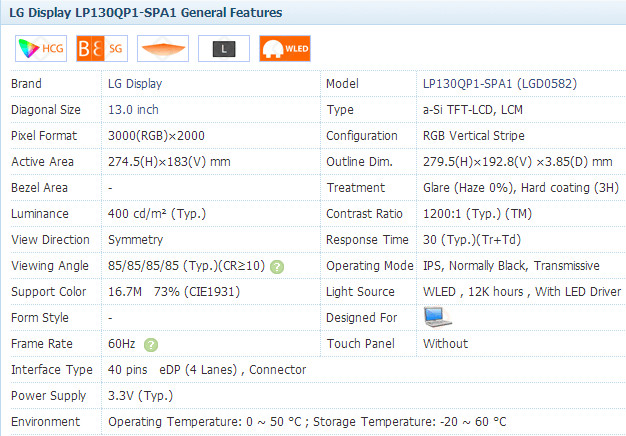Click the 13.0 inch diagonal size value
The height and width of the screenshot is (436, 626).
click(x=133, y=109)
